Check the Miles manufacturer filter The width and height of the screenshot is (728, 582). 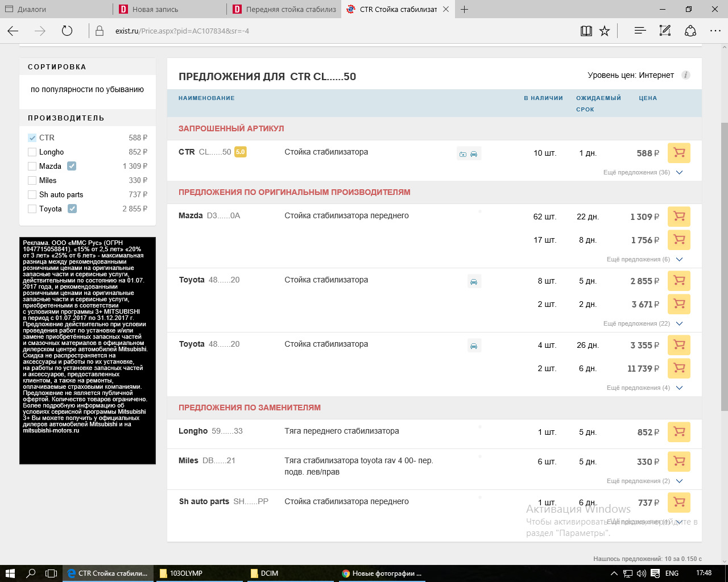(x=32, y=180)
